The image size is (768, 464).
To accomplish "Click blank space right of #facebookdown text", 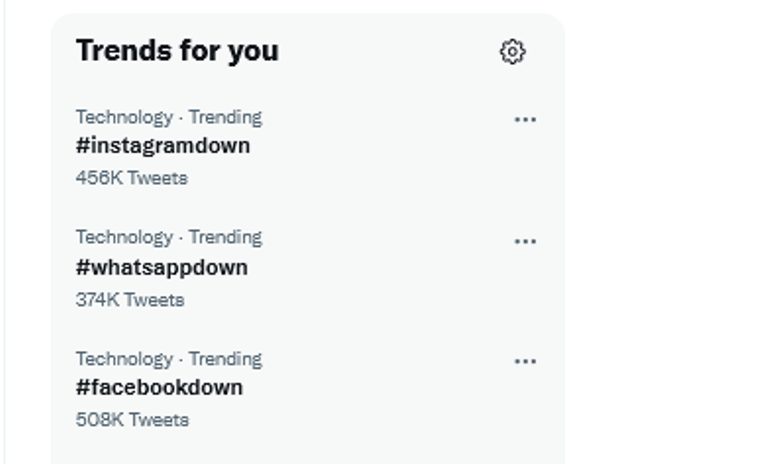I will 380,388.
